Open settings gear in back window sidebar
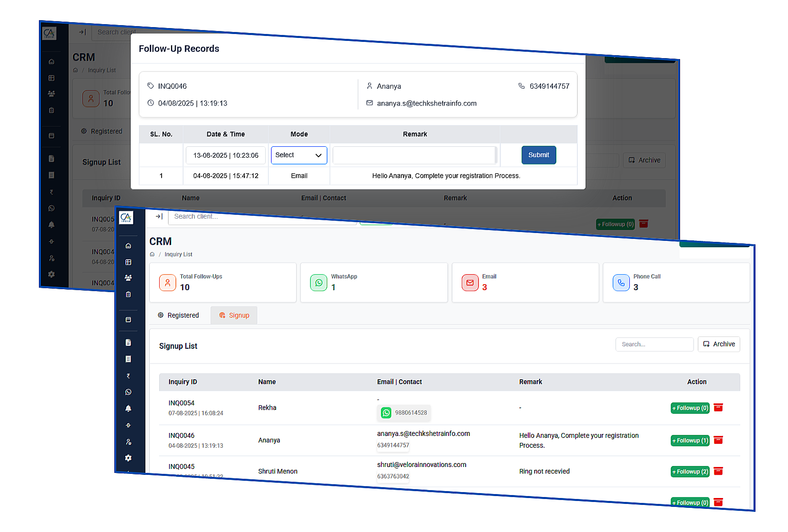Viewport: 788px width, 532px height. 51,274
